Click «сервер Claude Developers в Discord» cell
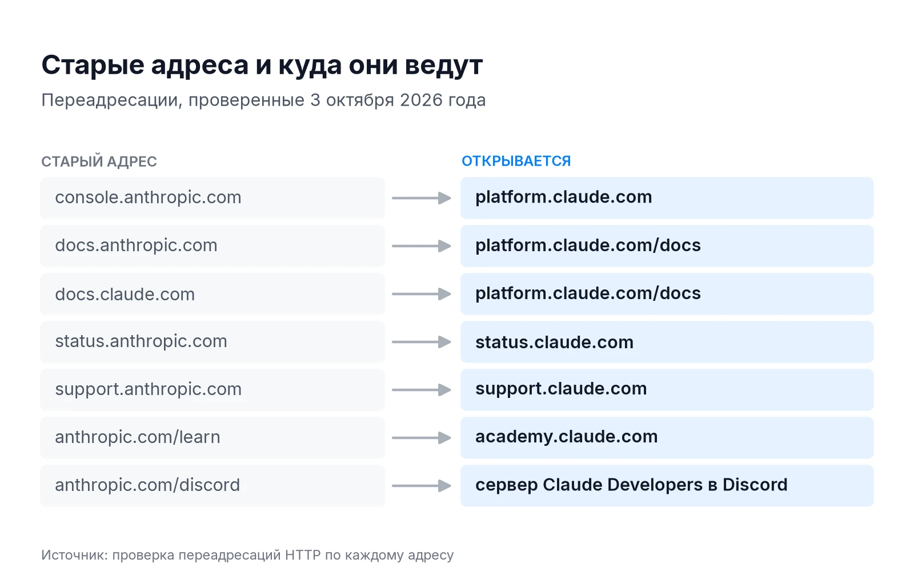The width and height of the screenshot is (914, 588). click(667, 486)
